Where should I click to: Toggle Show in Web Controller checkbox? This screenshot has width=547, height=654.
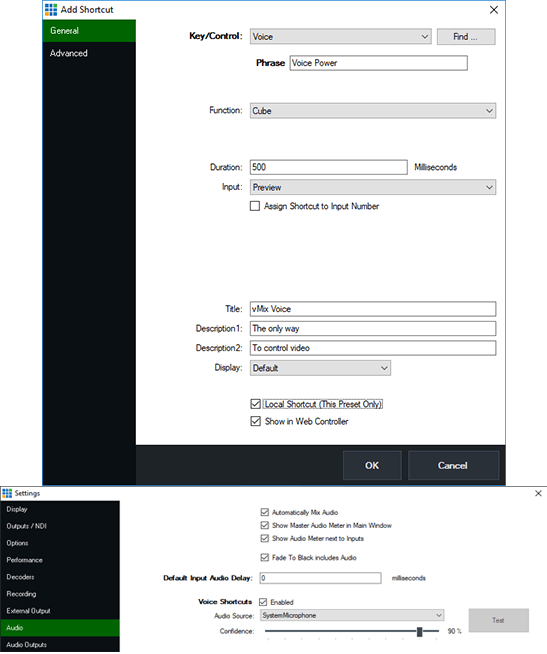(256, 421)
